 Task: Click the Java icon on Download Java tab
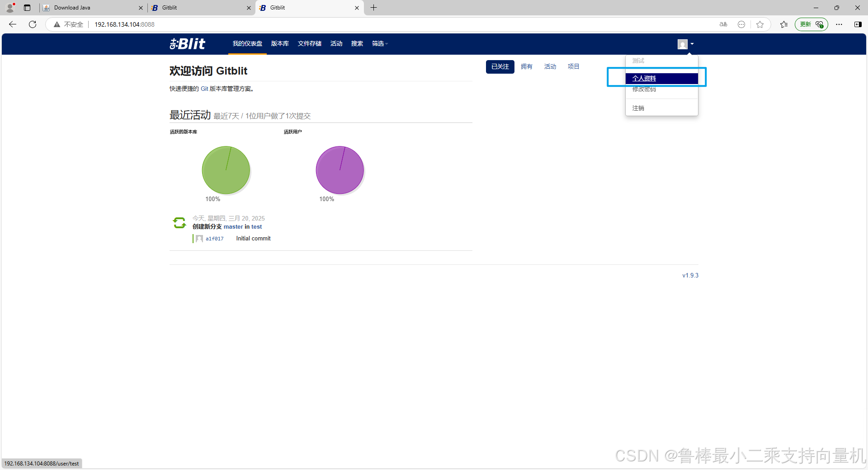pyautogui.click(x=46, y=8)
